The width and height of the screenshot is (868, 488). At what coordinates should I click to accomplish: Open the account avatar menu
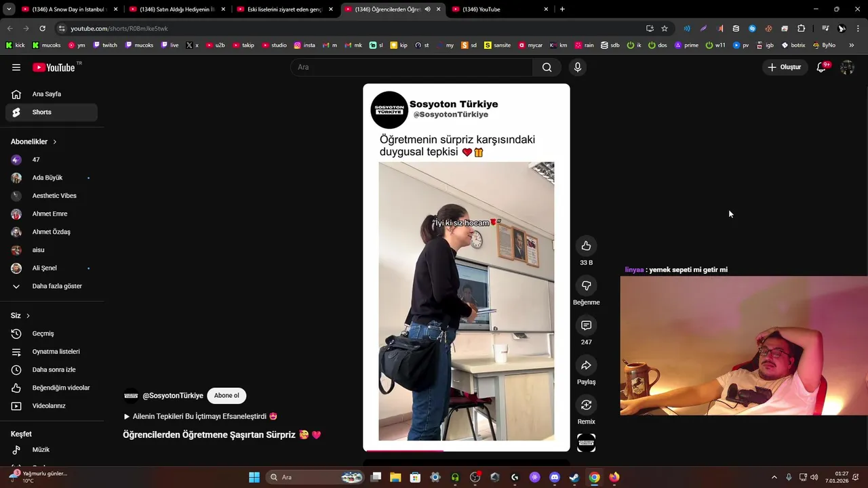(x=847, y=67)
